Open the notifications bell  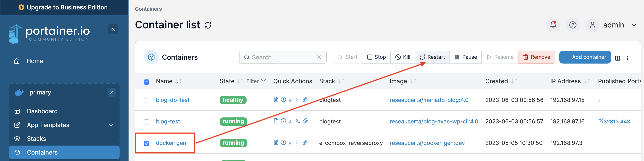553,25
